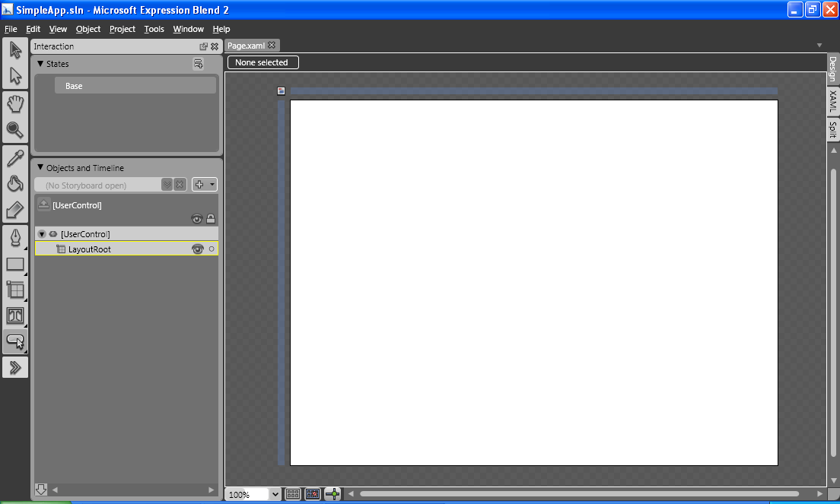Click artboard horizontal scrollbar thumb
Image resolution: width=840 pixels, height=504 pixels.
pos(579,494)
